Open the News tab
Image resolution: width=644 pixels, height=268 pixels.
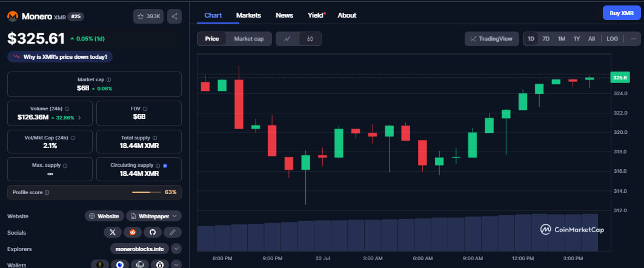pyautogui.click(x=285, y=15)
